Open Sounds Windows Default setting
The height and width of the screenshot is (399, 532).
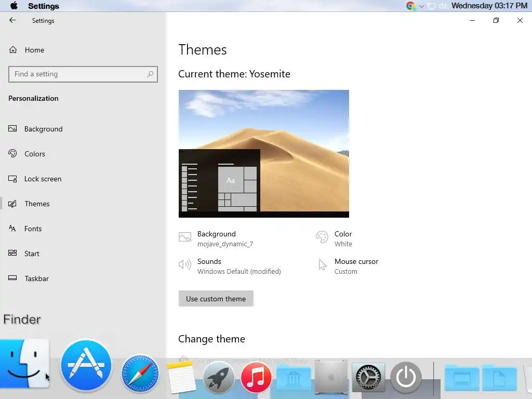[x=230, y=267]
